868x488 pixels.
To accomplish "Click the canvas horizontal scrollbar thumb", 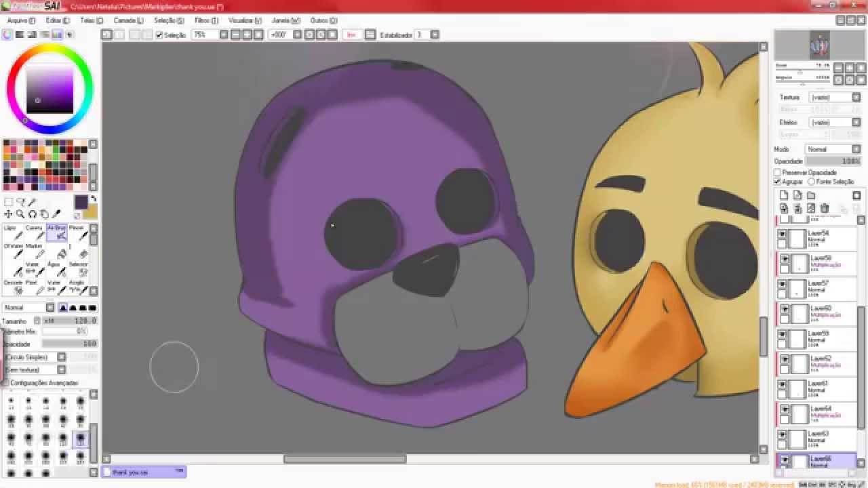I will point(345,459).
